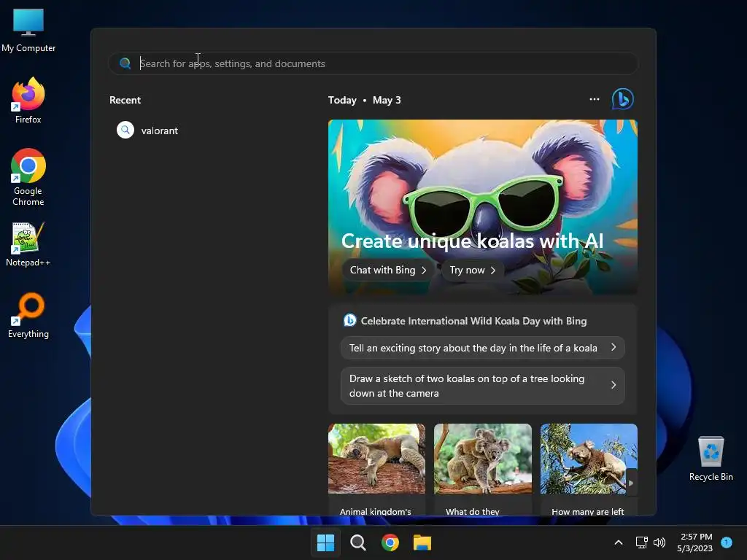Select 'Draw a sketch of two koalas' prompt
Image resolution: width=747 pixels, height=560 pixels.
click(483, 386)
